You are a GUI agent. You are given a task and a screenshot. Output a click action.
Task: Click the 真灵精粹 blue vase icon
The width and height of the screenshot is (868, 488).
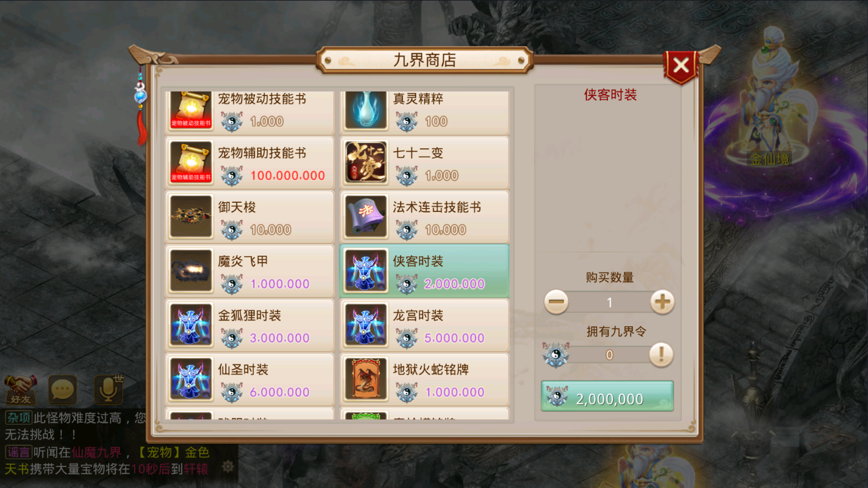point(366,110)
